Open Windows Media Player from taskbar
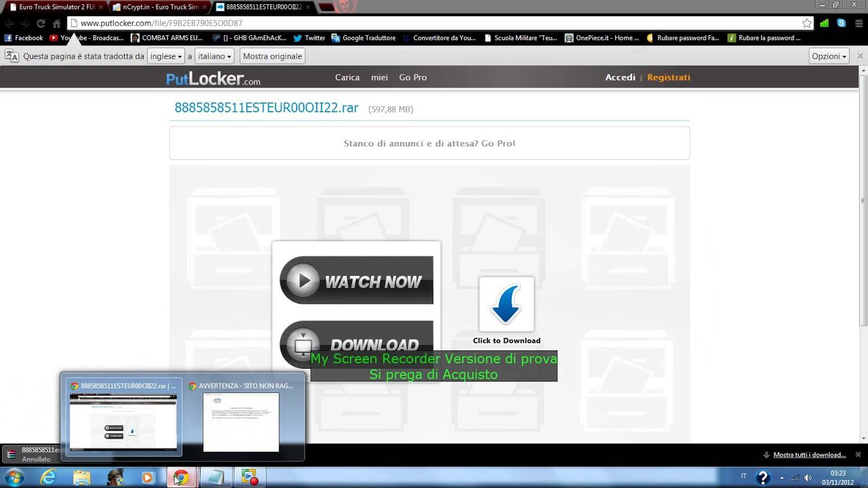Image resolution: width=868 pixels, height=488 pixels. (x=147, y=477)
